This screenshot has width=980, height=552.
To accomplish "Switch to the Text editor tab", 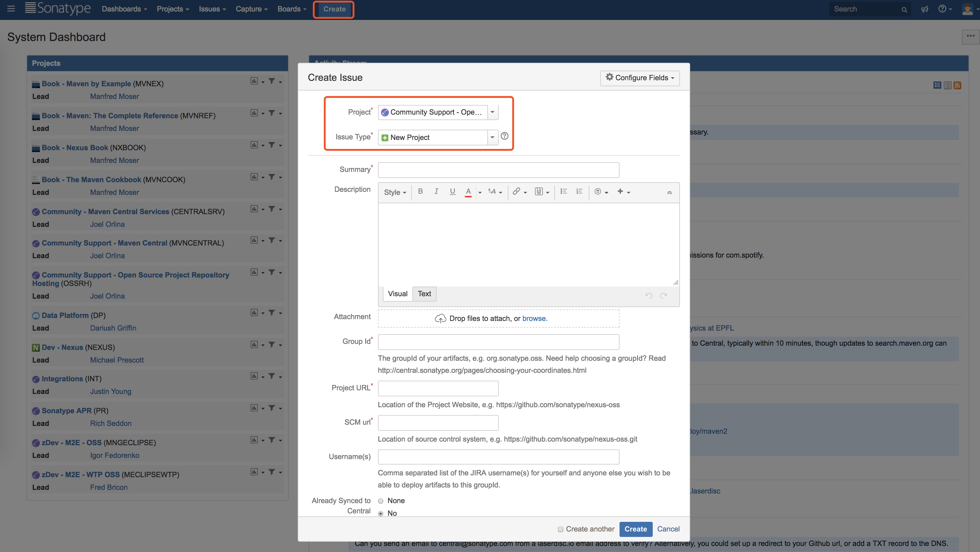I will click(x=424, y=293).
